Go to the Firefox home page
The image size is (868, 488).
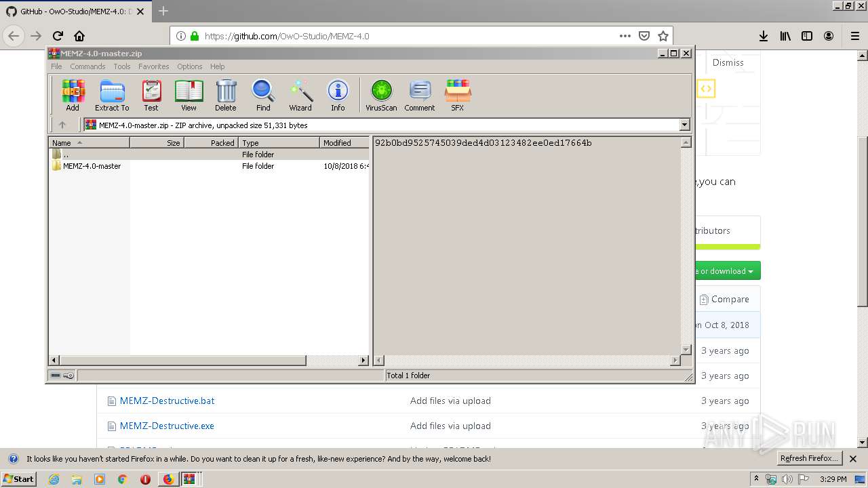coord(79,36)
